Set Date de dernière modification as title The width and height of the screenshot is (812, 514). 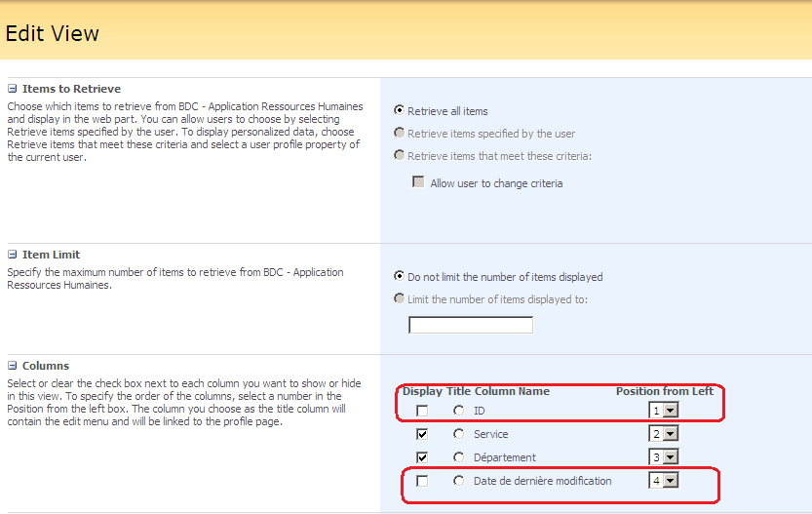pos(459,481)
